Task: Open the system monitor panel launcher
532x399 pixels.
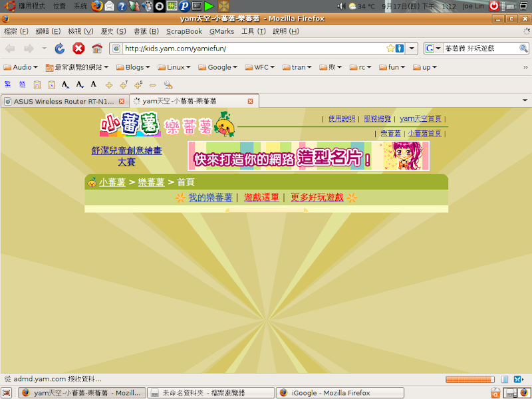Action: pos(172,6)
